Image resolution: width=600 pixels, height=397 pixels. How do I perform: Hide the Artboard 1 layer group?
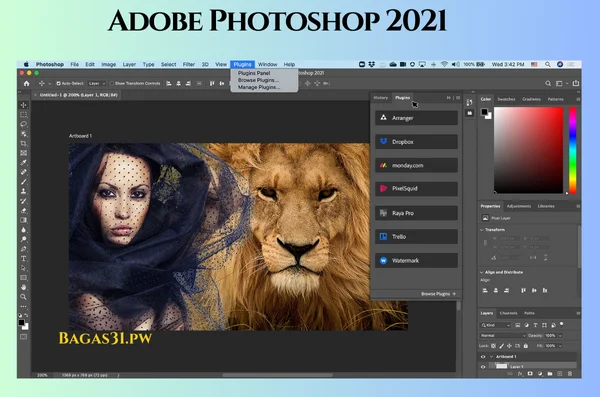click(483, 356)
